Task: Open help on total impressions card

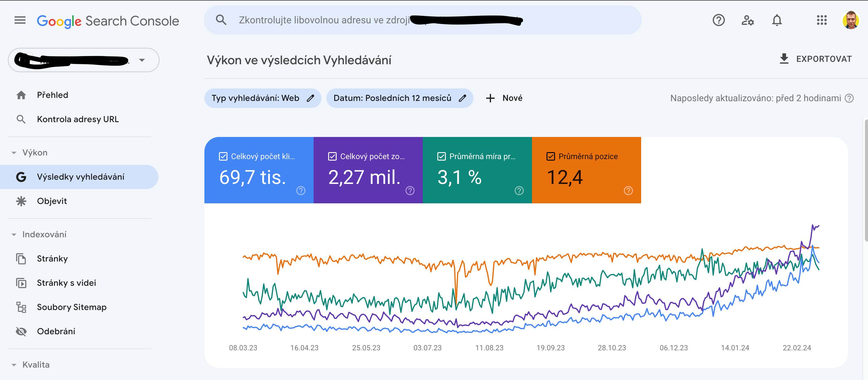Action: click(x=410, y=191)
